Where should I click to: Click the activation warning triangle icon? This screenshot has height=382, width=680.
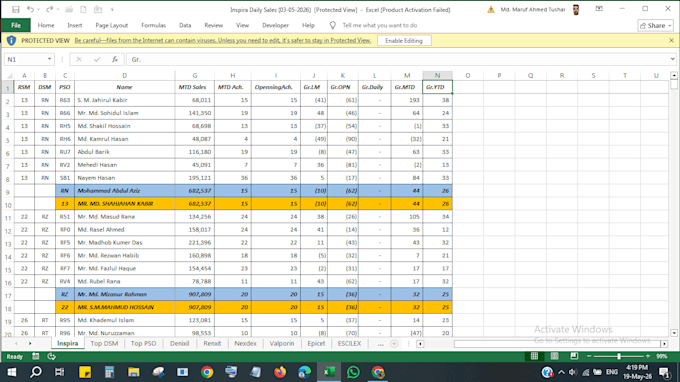point(491,10)
